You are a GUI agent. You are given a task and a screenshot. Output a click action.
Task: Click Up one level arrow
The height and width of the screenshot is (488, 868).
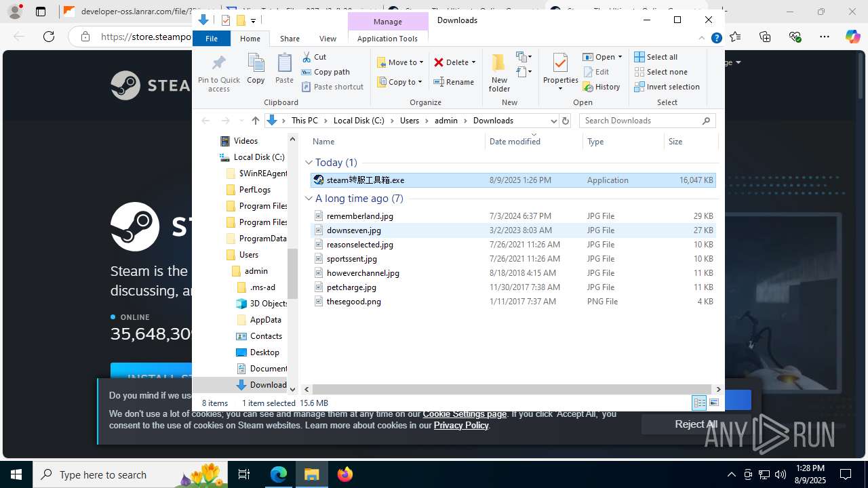(255, 121)
